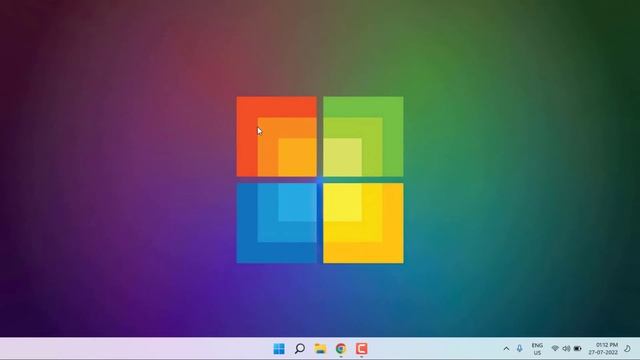Screen dimensions: 640x360
Task: Switch ENG US input language
Action: tap(537, 349)
